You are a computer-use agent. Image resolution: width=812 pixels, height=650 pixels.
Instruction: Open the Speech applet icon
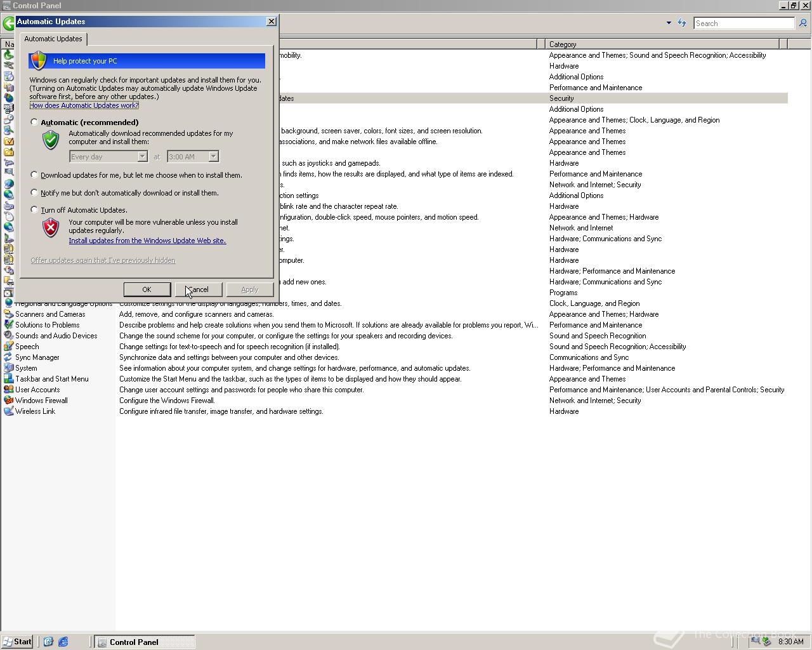(8, 347)
